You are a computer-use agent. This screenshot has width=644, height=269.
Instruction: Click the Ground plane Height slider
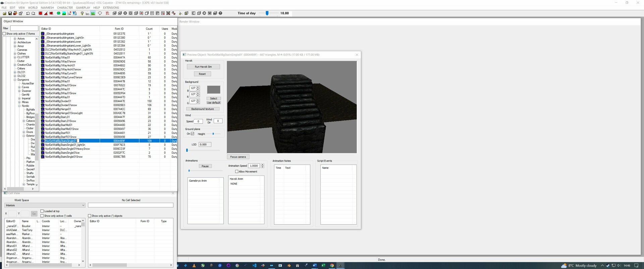coord(213,134)
